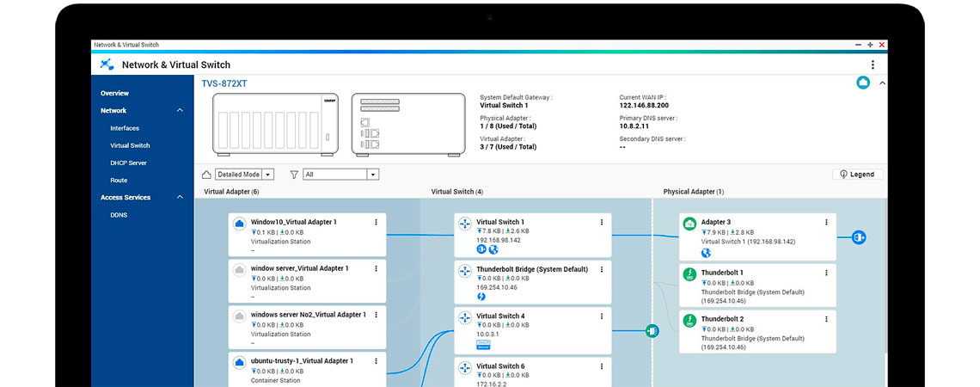Click the windows server No2 adapter gray icon
Image resolution: width=980 pixels, height=387 pixels.
pyautogui.click(x=239, y=316)
